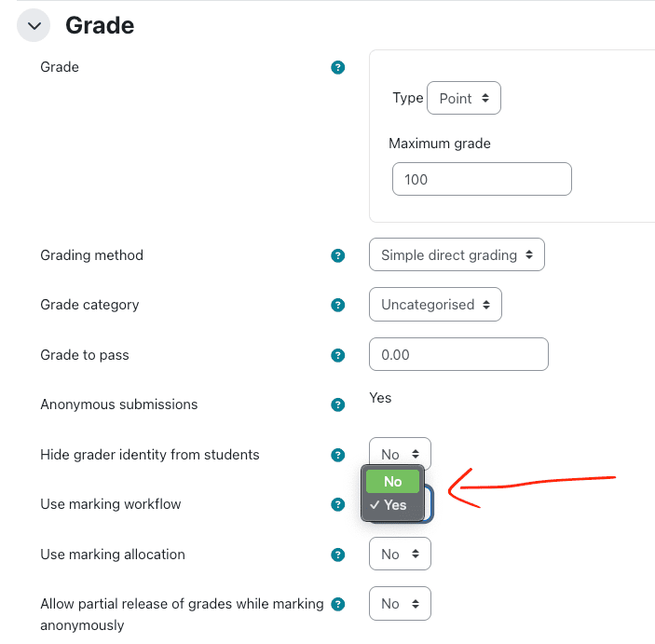
Task: Select No in the open dropdown list
Action: click(x=393, y=481)
